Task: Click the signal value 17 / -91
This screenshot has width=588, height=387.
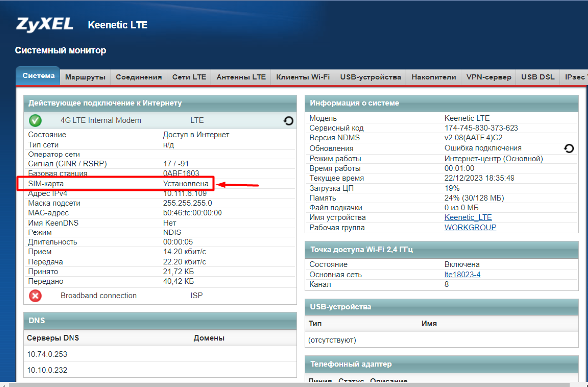Action: pos(176,164)
